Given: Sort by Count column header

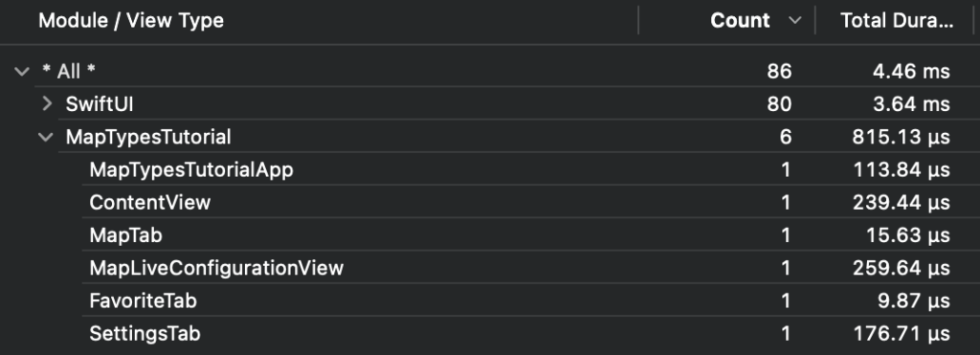Looking at the screenshot, I should tap(740, 21).
